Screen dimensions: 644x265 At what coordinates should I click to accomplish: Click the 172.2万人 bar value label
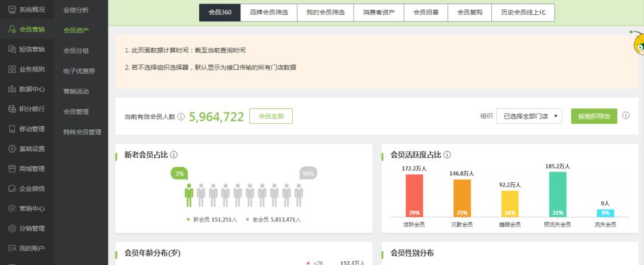pos(414,169)
